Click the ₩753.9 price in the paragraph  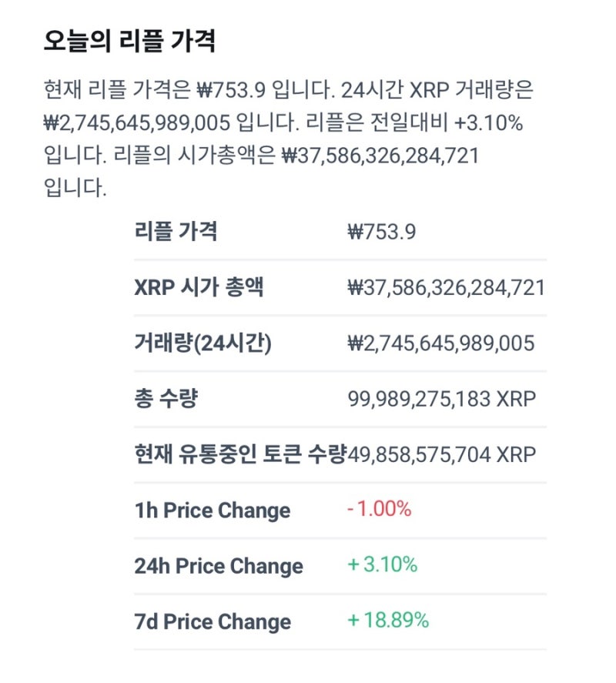[x=231, y=90]
